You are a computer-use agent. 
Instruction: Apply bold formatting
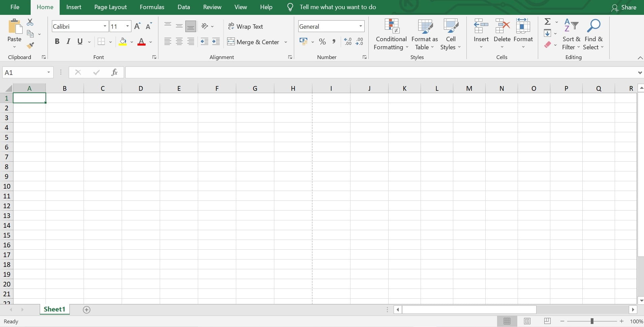pyautogui.click(x=57, y=41)
